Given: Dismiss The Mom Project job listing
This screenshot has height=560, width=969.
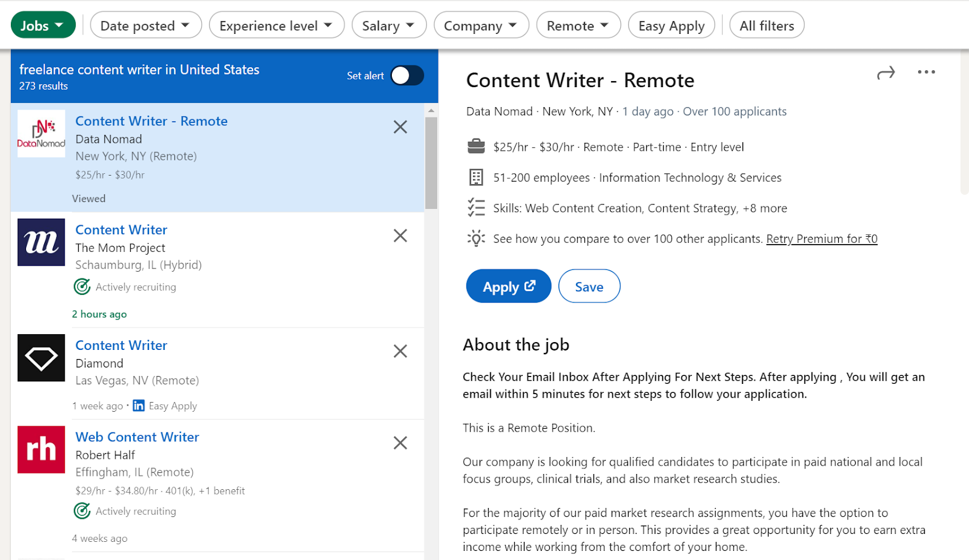Looking at the screenshot, I should click(400, 236).
